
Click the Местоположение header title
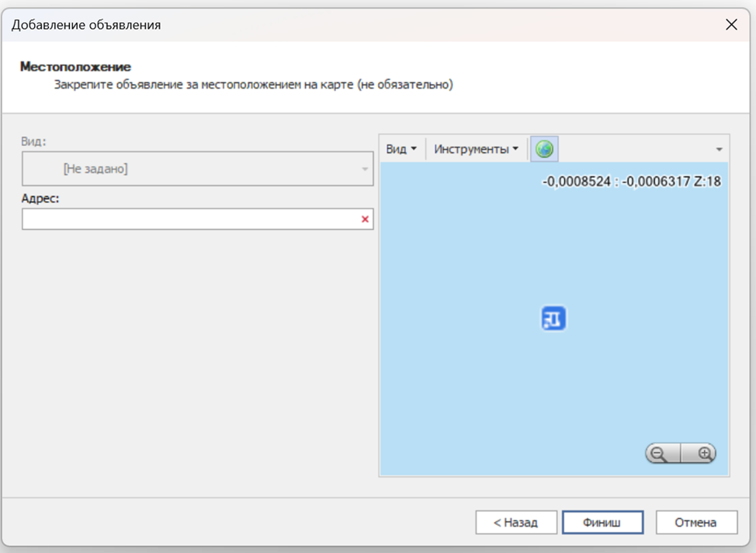pyautogui.click(x=75, y=67)
